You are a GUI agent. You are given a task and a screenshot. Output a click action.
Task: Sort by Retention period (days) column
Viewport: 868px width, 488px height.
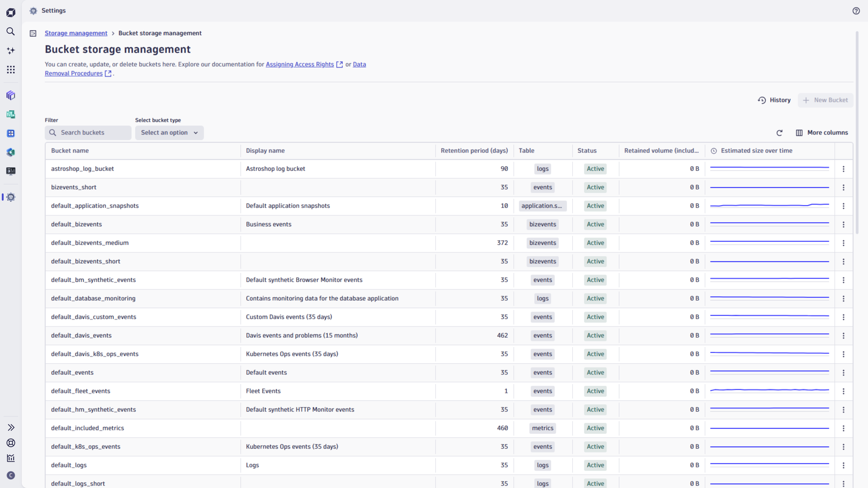coord(474,150)
